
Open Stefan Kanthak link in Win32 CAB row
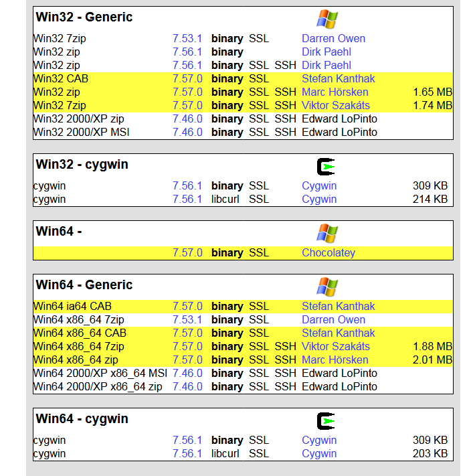pos(338,78)
